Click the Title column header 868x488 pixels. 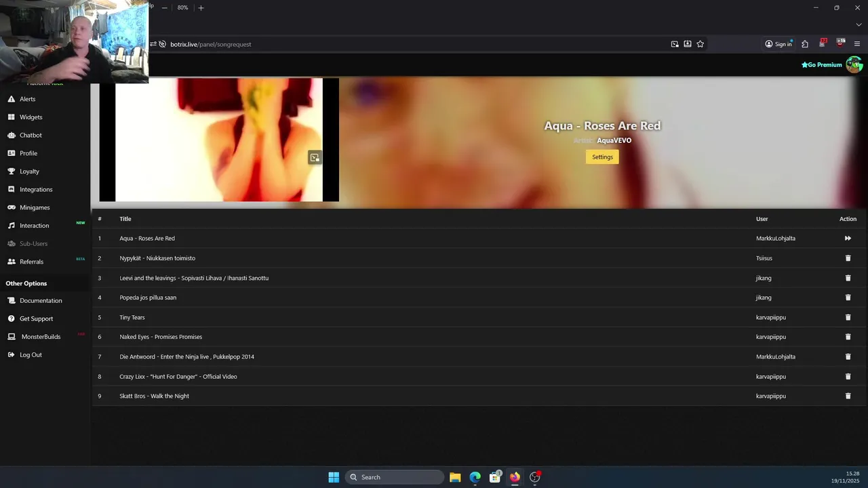pyautogui.click(x=125, y=219)
